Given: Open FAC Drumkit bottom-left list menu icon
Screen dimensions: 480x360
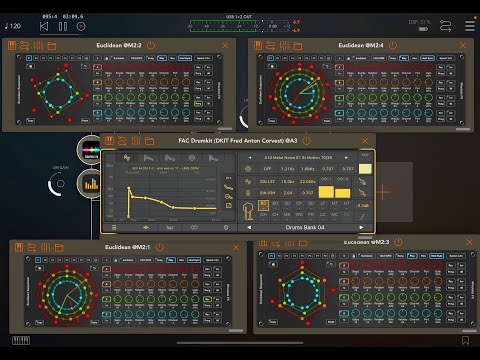Looking at the screenshot, I should pos(114,227).
